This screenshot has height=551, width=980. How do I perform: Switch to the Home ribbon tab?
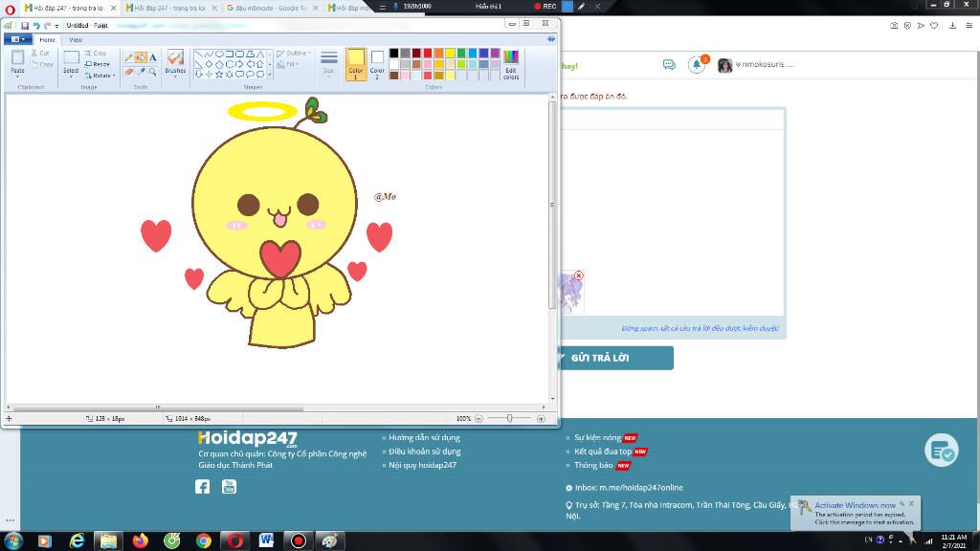click(x=48, y=39)
